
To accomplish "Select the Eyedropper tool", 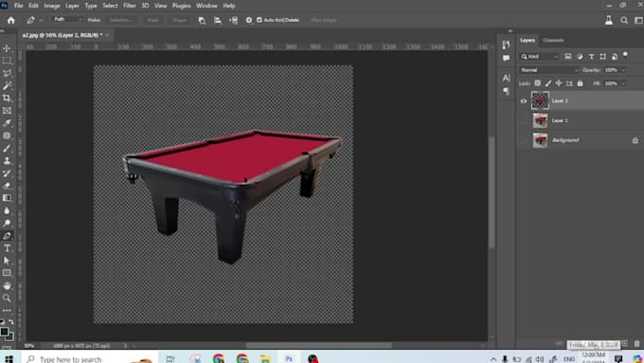I will click(7, 123).
